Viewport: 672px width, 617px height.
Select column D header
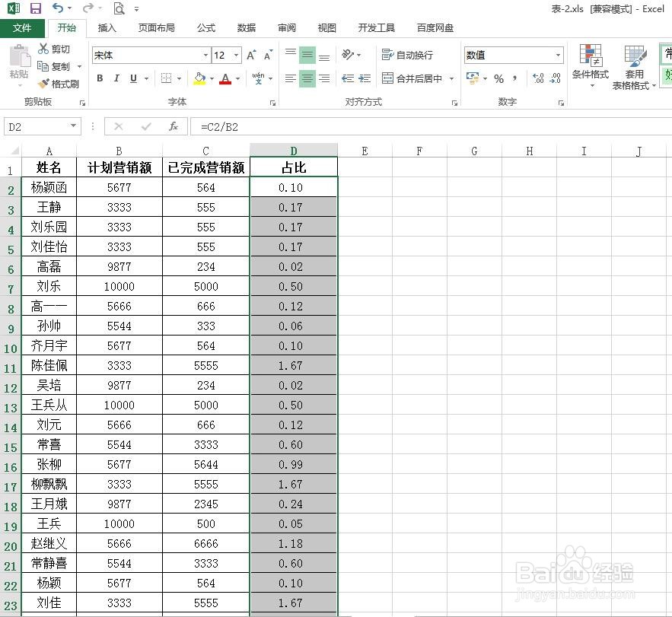294,151
